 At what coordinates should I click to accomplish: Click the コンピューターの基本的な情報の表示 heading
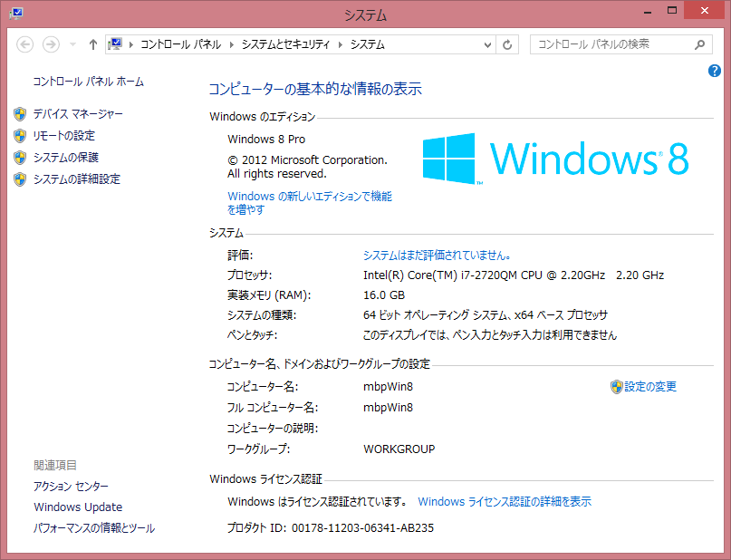click(315, 89)
